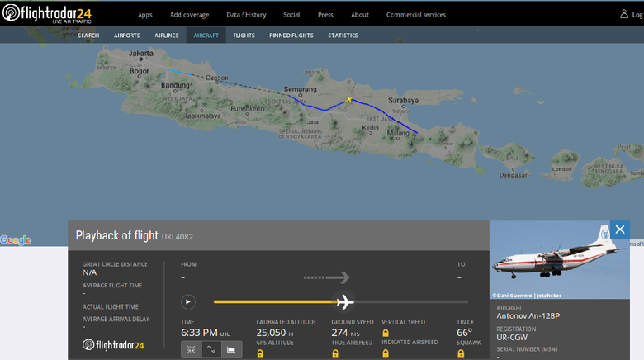Click the login user icon

point(625,14)
